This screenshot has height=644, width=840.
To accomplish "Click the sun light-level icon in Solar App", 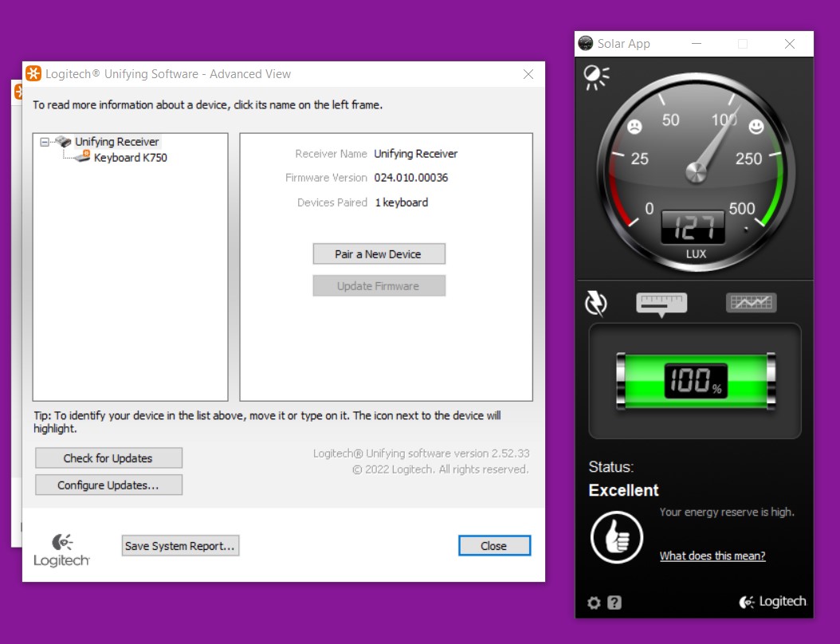I will 595,77.
